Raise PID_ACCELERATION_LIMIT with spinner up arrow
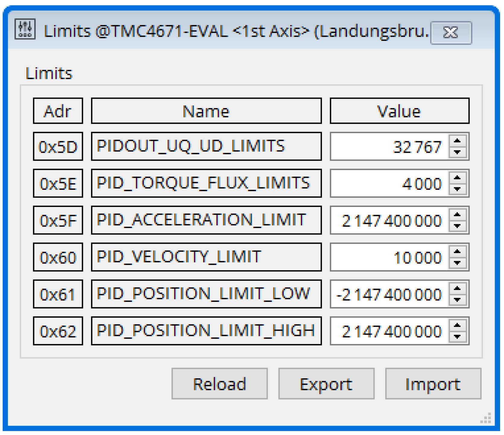The image size is (504, 435). pyautogui.click(x=457, y=215)
